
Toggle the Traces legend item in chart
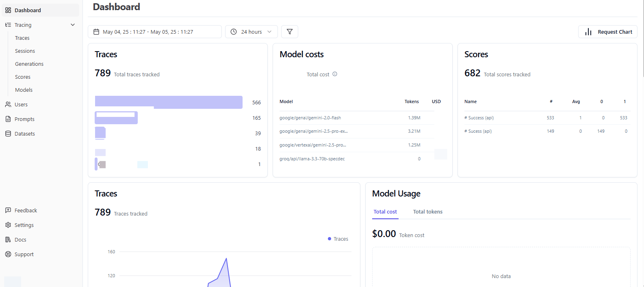[x=338, y=239]
